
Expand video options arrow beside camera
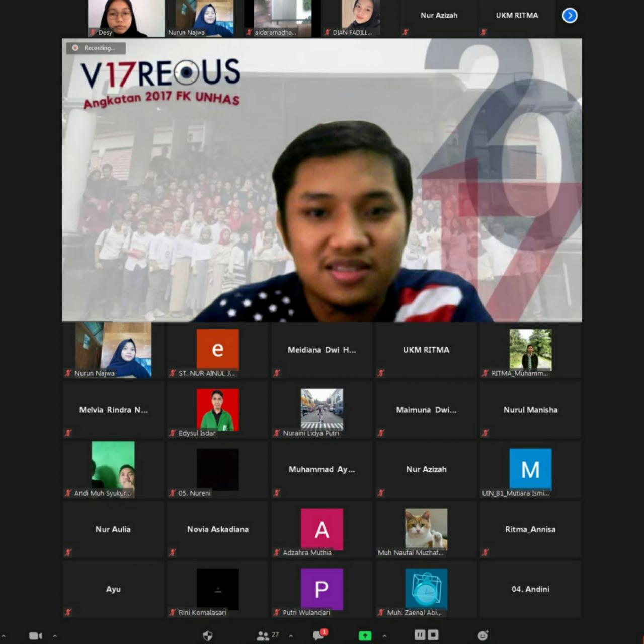[55, 636]
